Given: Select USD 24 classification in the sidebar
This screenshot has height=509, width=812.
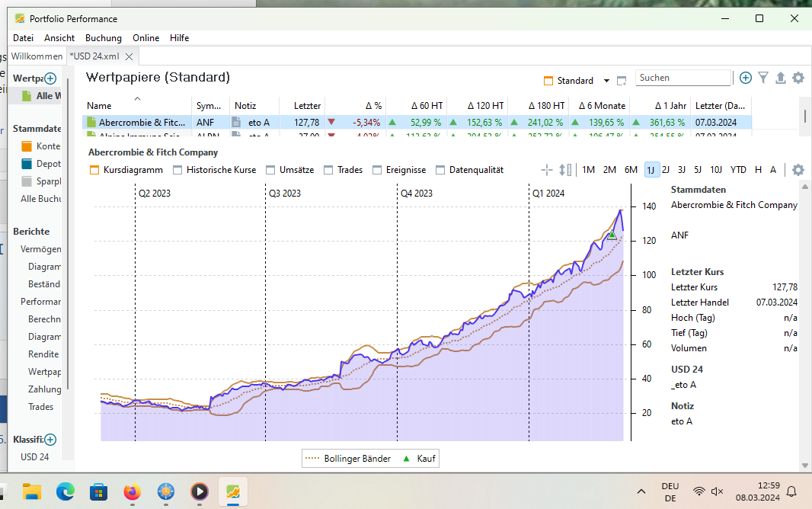Looking at the screenshot, I should (x=35, y=457).
